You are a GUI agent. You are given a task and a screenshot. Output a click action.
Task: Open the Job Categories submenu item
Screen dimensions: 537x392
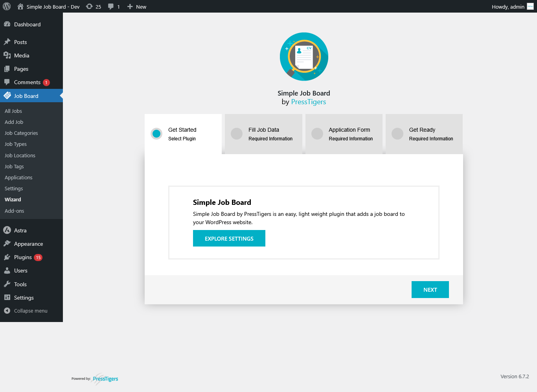coord(21,133)
